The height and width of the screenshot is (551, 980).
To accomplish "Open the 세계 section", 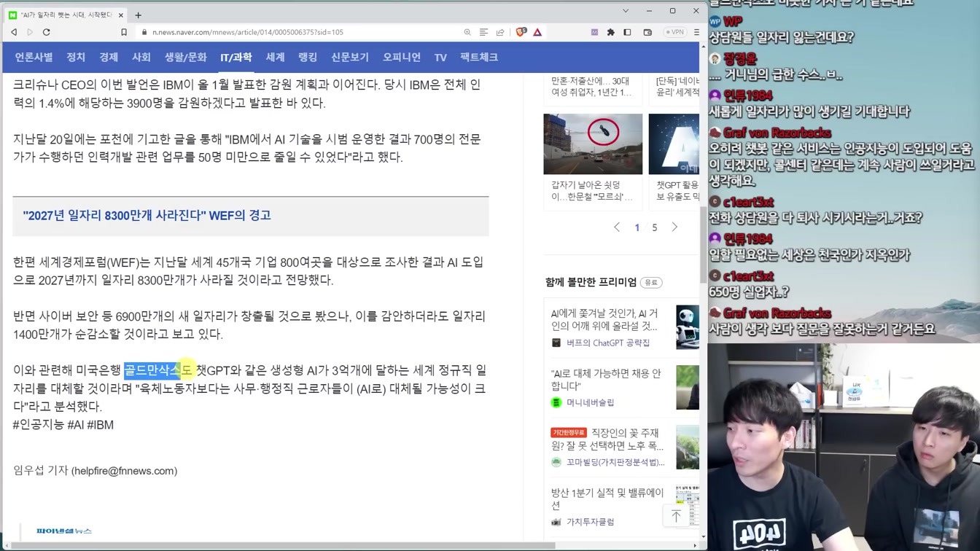I will (x=275, y=57).
